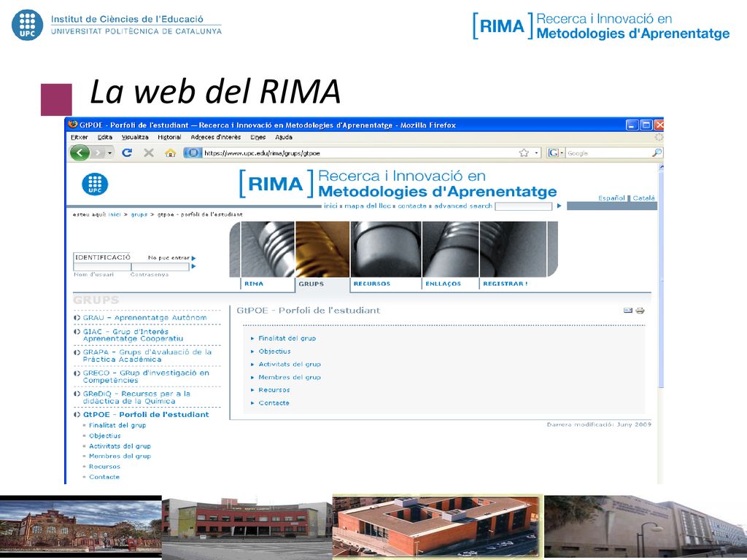747x560 pixels.
Task: Open the Adreces d'interès menu
Action: [x=215, y=137]
